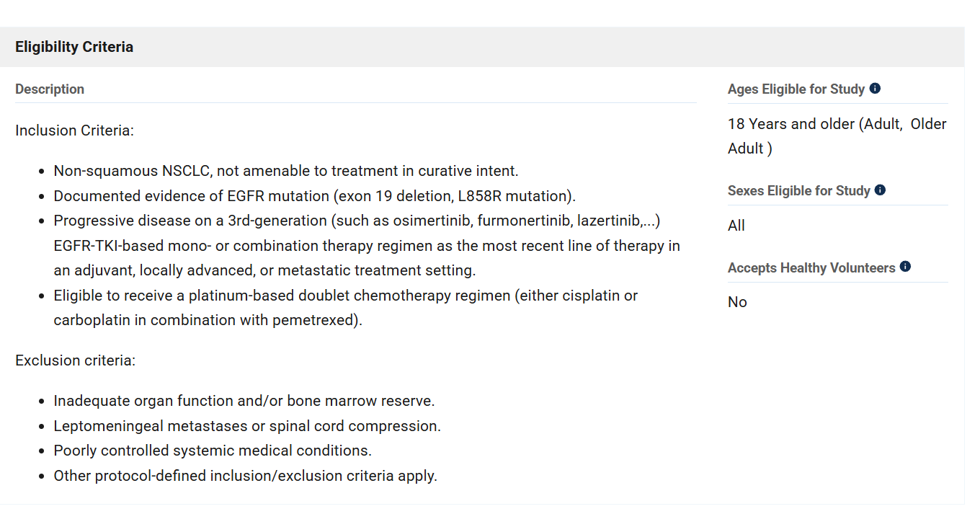The width and height of the screenshot is (980, 514).
Task: Select the Description heading
Action: 50,89
